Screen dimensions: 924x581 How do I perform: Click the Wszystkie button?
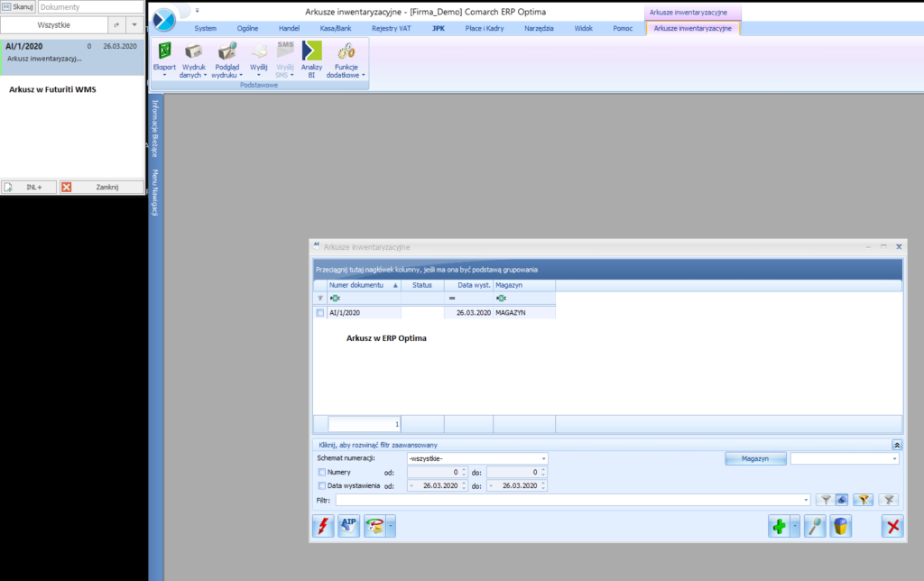(x=53, y=24)
